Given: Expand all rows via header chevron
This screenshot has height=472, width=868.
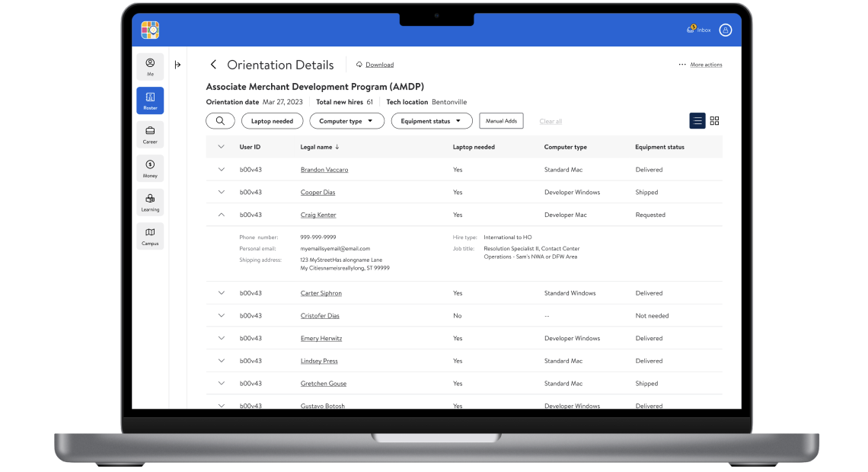Looking at the screenshot, I should pos(221,147).
